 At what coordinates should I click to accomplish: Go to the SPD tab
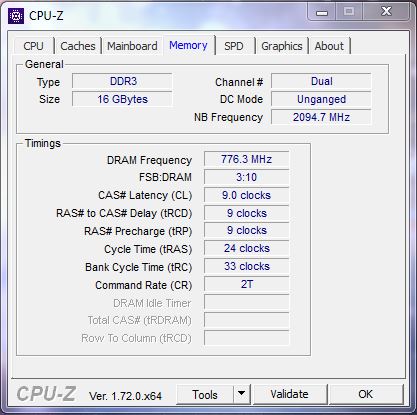(234, 46)
